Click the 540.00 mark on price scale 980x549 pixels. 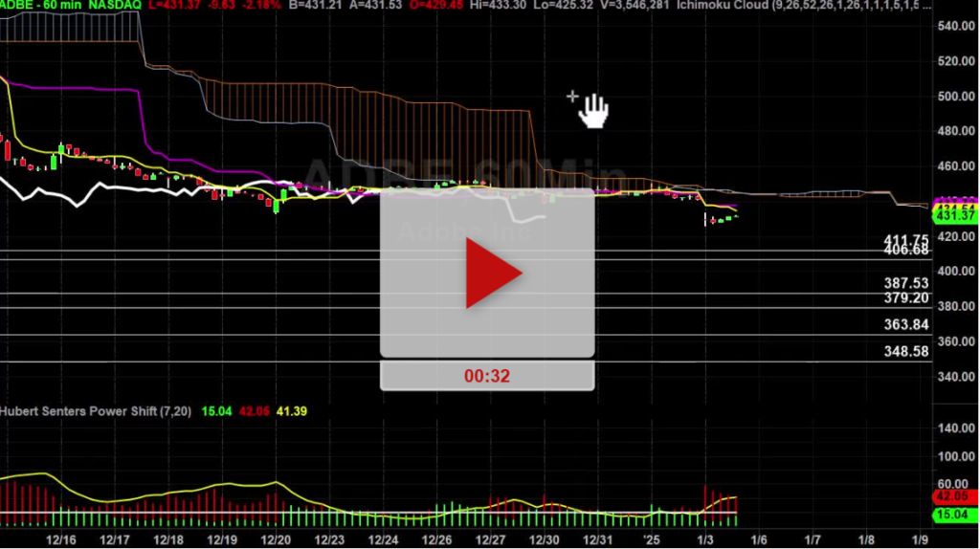[957, 26]
